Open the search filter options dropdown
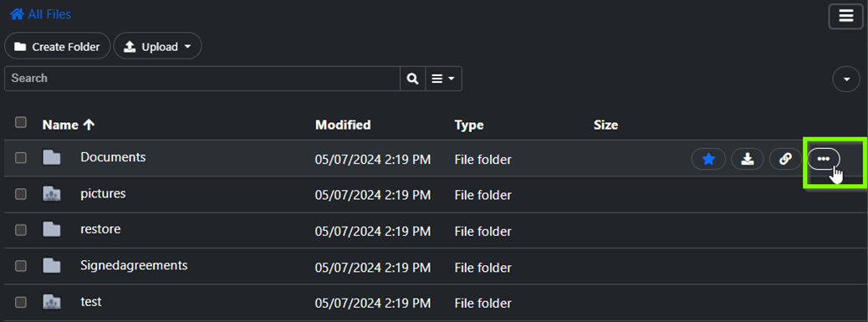The height and width of the screenshot is (322, 868). pyautogui.click(x=443, y=79)
